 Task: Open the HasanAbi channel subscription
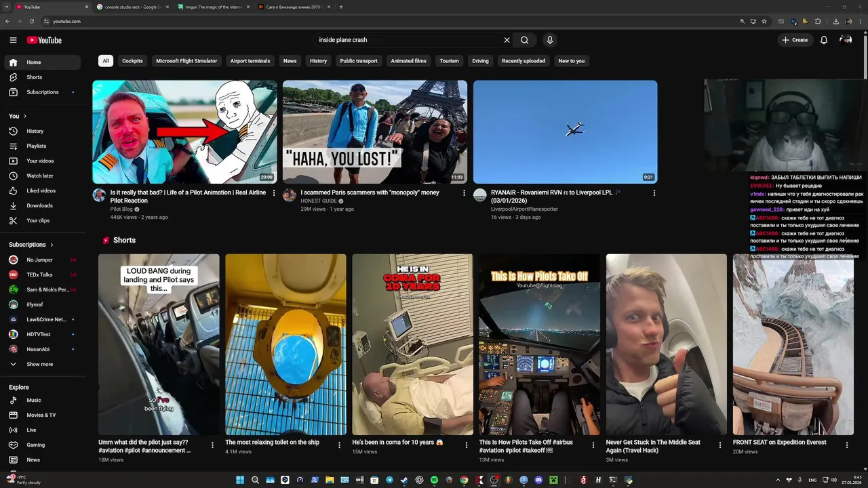tap(42, 349)
